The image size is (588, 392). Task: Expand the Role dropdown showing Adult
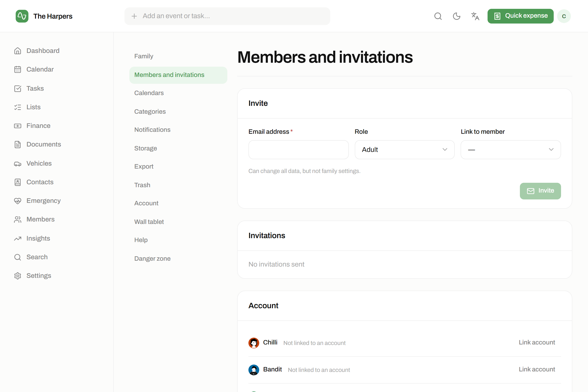click(404, 149)
